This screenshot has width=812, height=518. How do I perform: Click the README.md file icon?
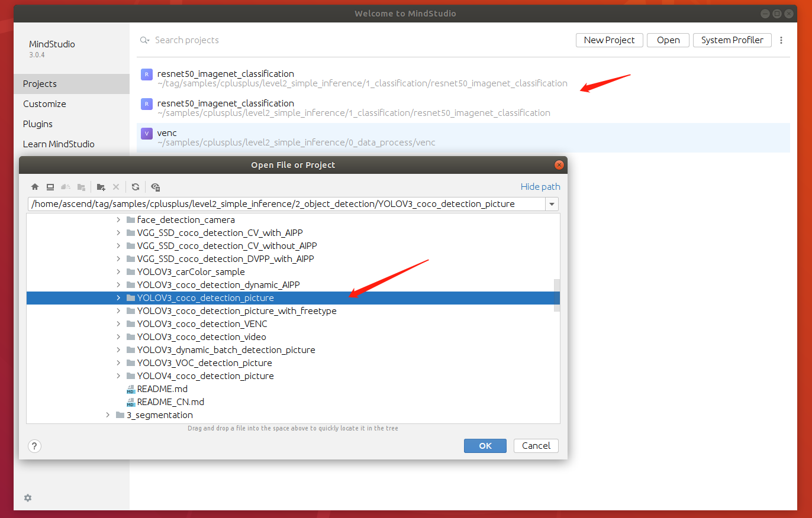131,389
